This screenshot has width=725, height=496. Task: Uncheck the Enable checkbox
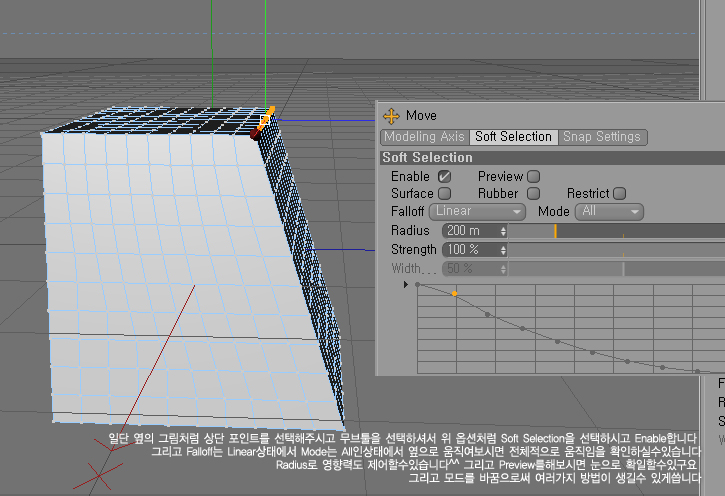(444, 176)
